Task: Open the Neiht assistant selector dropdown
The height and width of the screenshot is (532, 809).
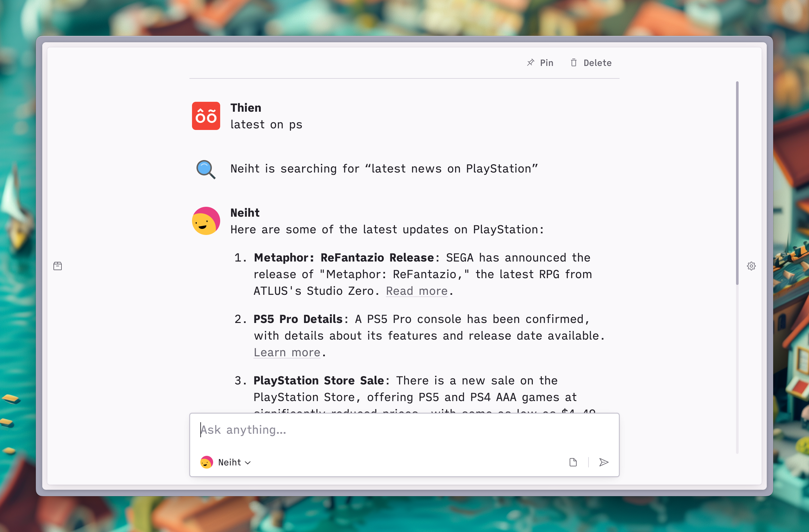Action: (226, 462)
